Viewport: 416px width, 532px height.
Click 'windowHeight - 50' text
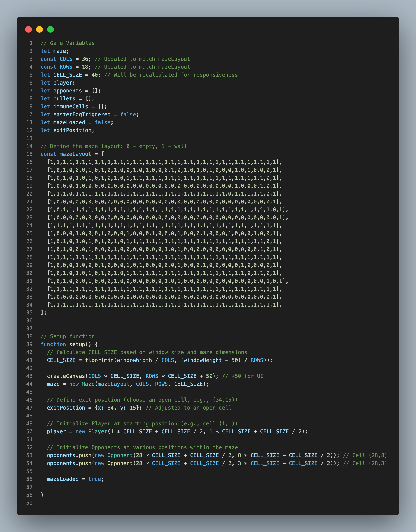tap(211, 360)
